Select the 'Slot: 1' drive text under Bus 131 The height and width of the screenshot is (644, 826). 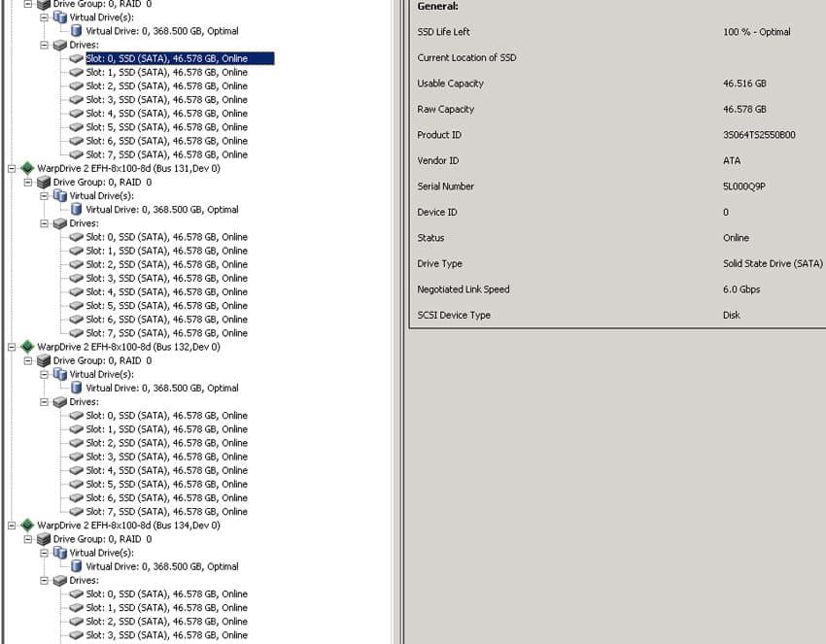click(x=166, y=251)
